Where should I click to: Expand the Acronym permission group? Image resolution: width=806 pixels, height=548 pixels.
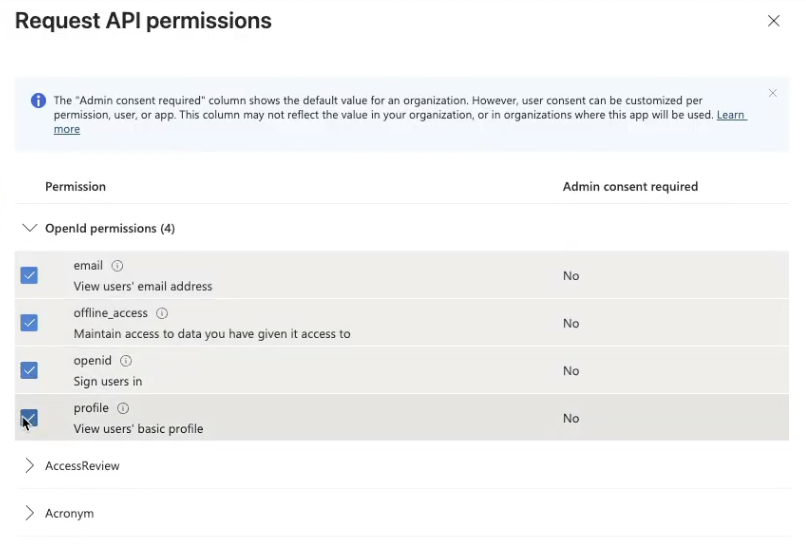tap(29, 513)
